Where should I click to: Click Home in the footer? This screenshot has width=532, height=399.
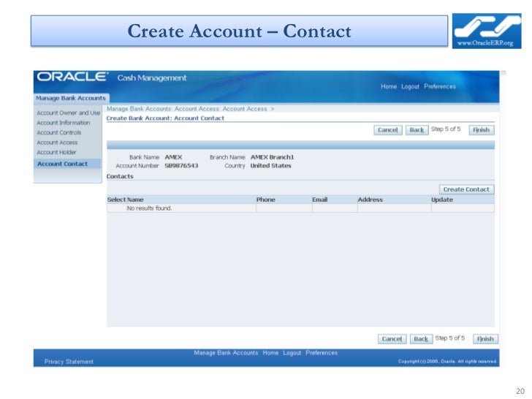(x=270, y=353)
